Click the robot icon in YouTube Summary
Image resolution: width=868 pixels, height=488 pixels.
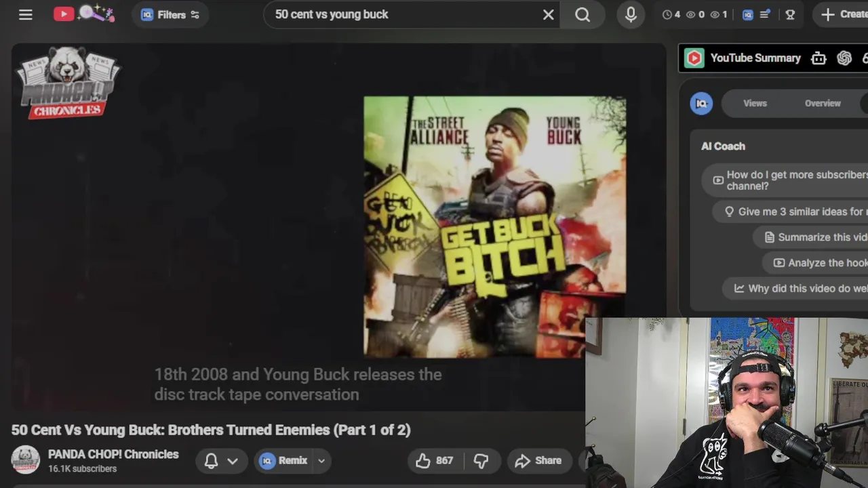point(818,58)
